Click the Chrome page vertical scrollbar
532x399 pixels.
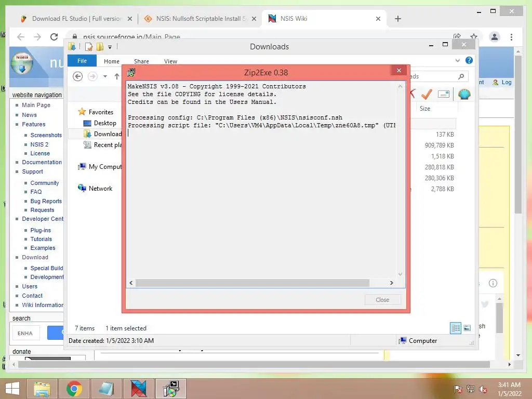pyautogui.click(x=518, y=134)
